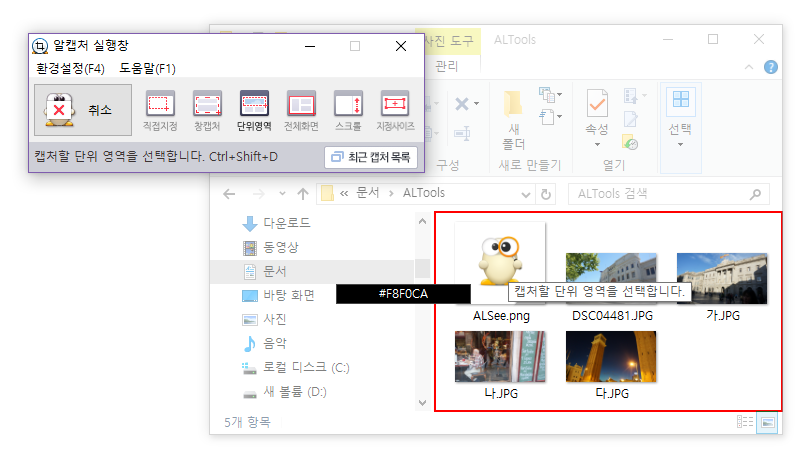Image resolution: width=808 pixels, height=456 pixels.
Task: Switch to the 관리 ribbon tab
Action: 446,66
